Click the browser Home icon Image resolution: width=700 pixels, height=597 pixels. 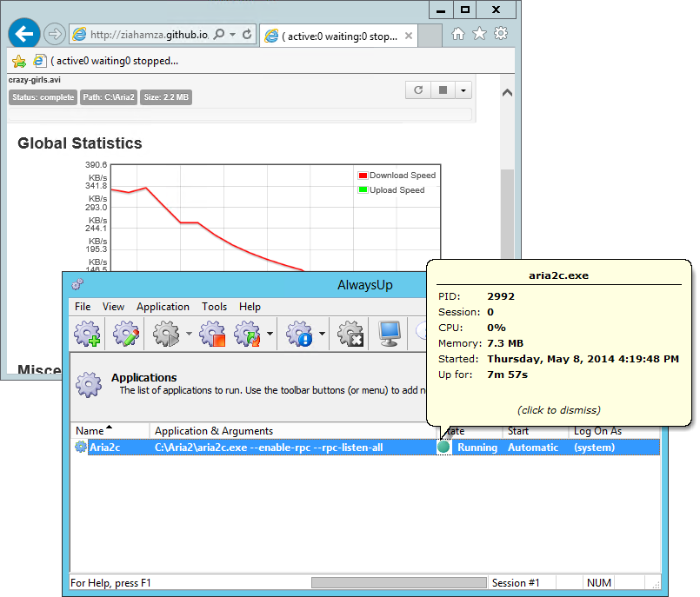pos(458,34)
